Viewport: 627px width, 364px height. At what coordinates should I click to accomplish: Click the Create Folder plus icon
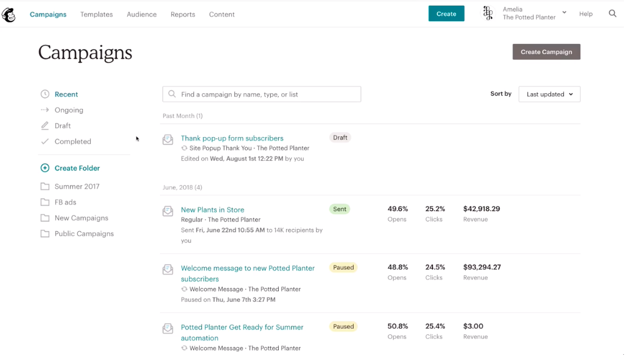[45, 168]
